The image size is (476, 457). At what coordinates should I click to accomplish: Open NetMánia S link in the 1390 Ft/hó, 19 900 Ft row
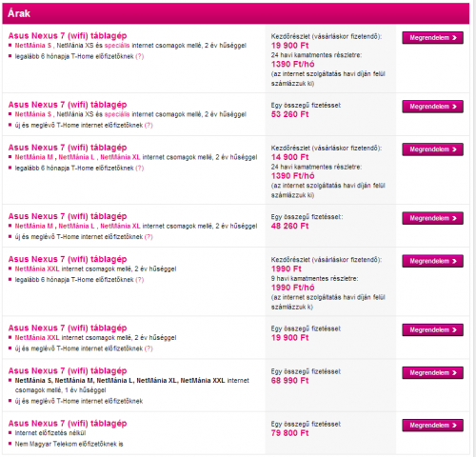tap(33, 46)
